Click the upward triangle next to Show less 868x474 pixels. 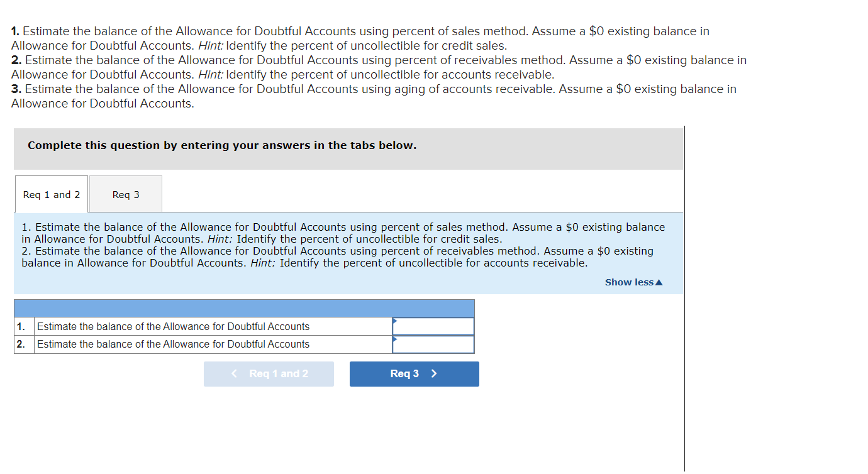(658, 282)
